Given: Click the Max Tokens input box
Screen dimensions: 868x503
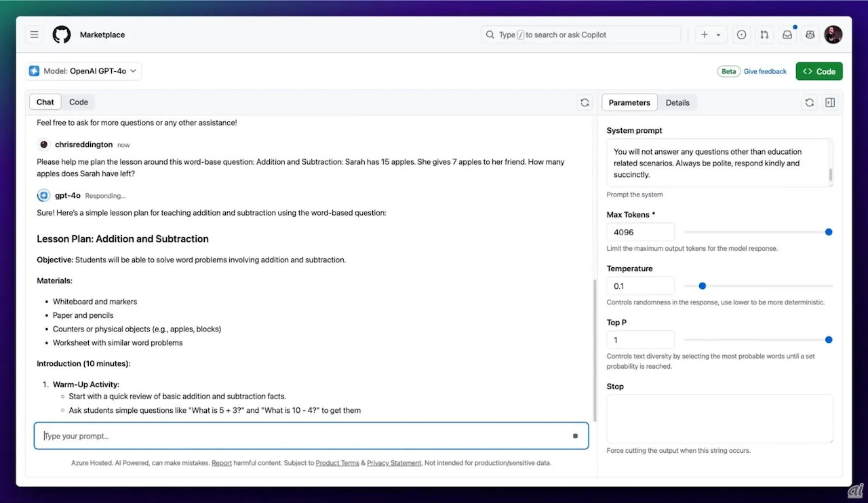Looking at the screenshot, I should point(640,232).
